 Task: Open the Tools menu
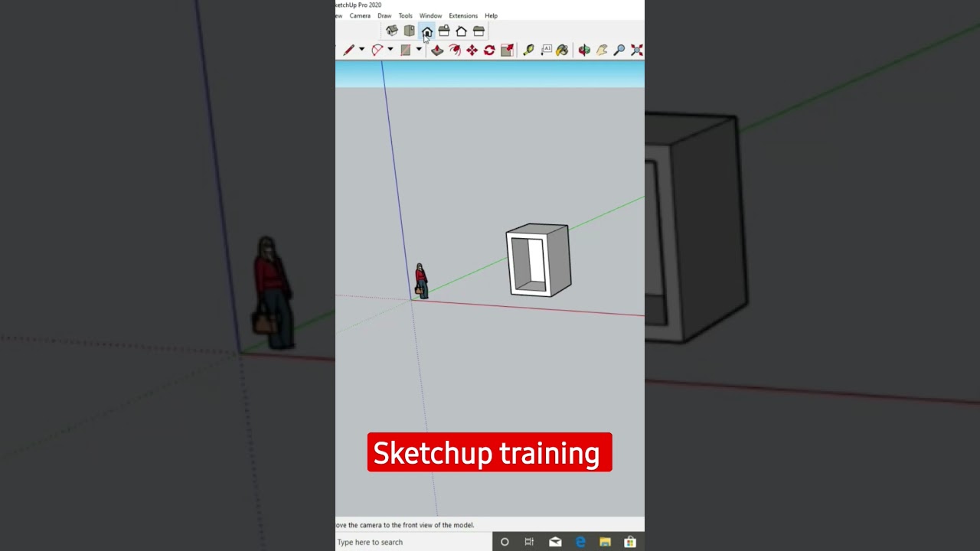[405, 15]
